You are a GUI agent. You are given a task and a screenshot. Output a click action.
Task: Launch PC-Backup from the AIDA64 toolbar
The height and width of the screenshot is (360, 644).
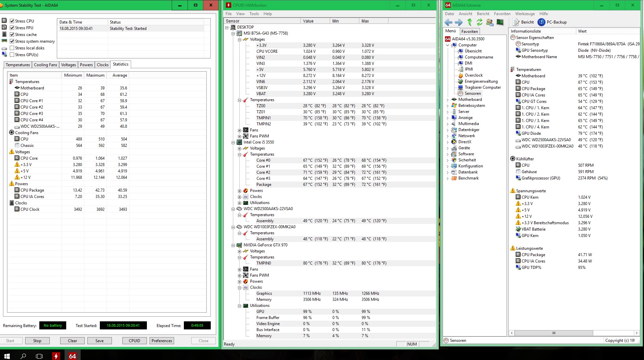[x=553, y=22]
